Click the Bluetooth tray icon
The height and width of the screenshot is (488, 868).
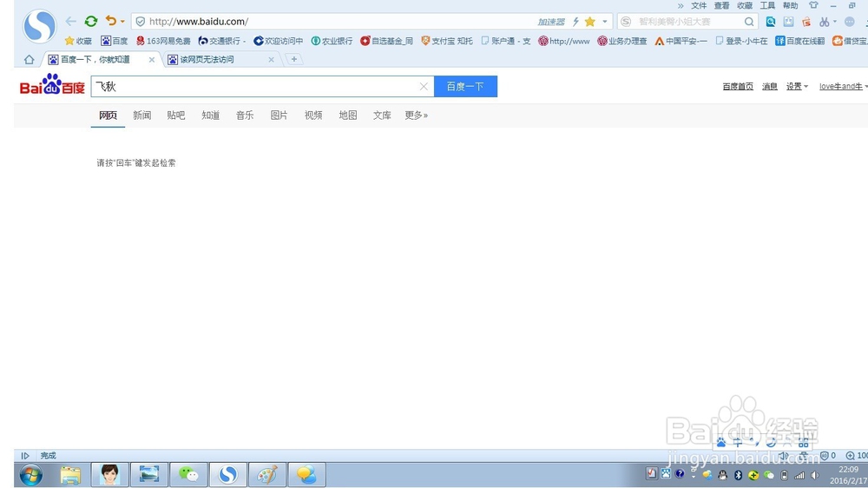click(x=738, y=475)
